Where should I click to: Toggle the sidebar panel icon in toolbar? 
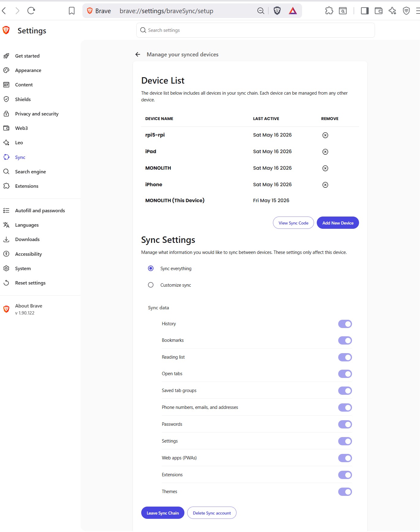pos(365,11)
